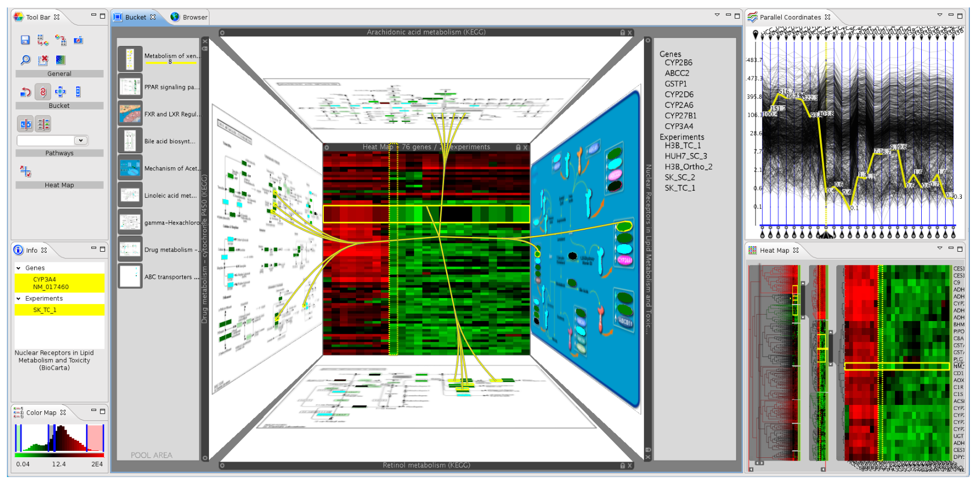Select gene ABCC2 in the gene list

tap(676, 73)
